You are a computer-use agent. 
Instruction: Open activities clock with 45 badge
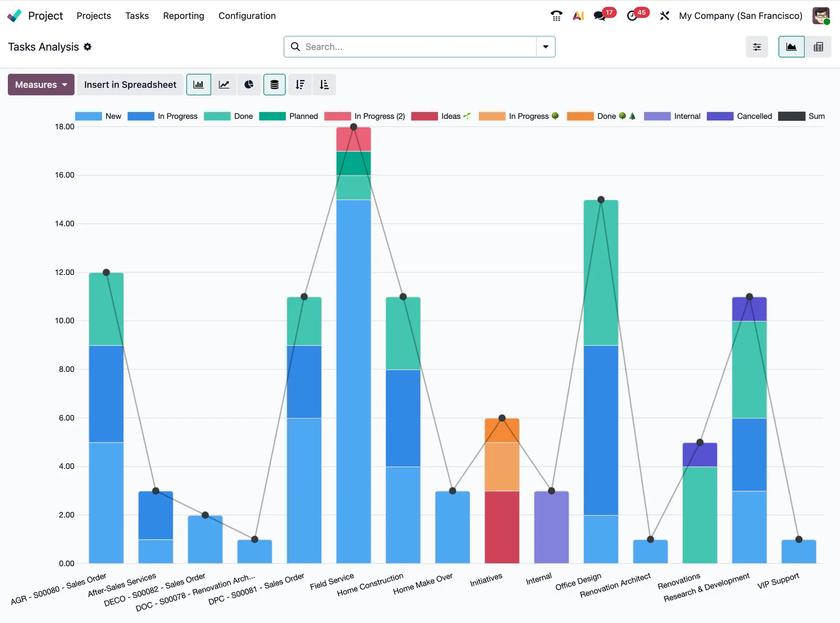[x=632, y=16]
